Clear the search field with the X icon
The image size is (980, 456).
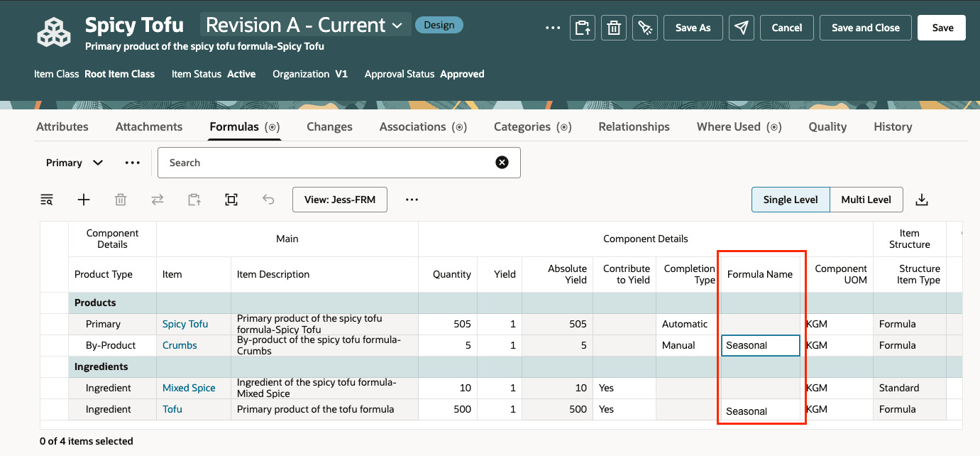click(x=502, y=163)
